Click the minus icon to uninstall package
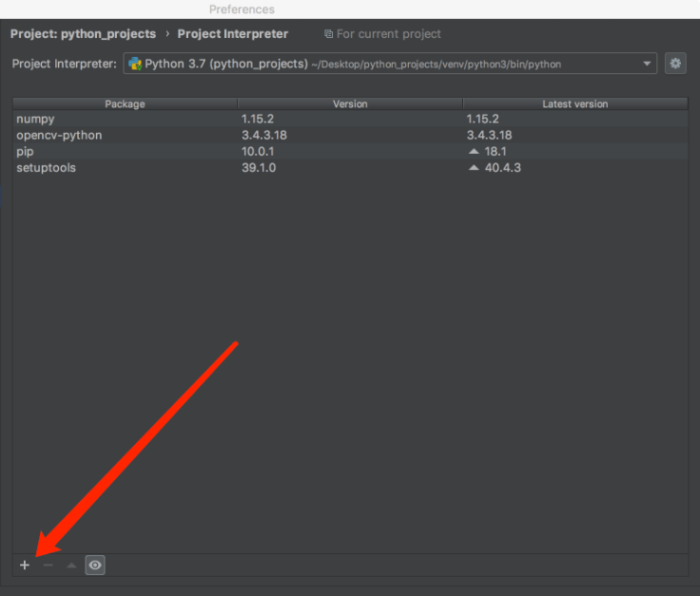700x596 pixels. point(48,566)
